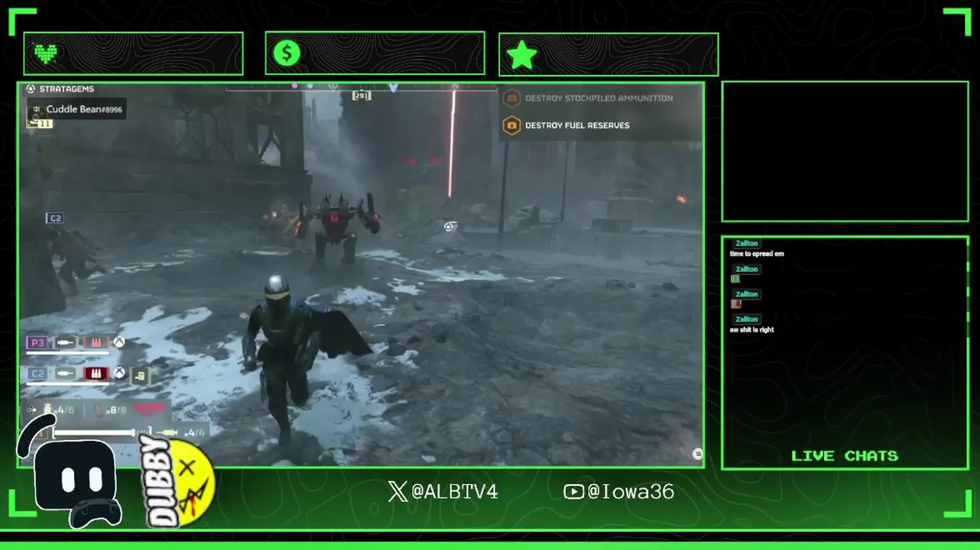
Task: Click the X logo beside @ALBTV4
Action: [398, 491]
